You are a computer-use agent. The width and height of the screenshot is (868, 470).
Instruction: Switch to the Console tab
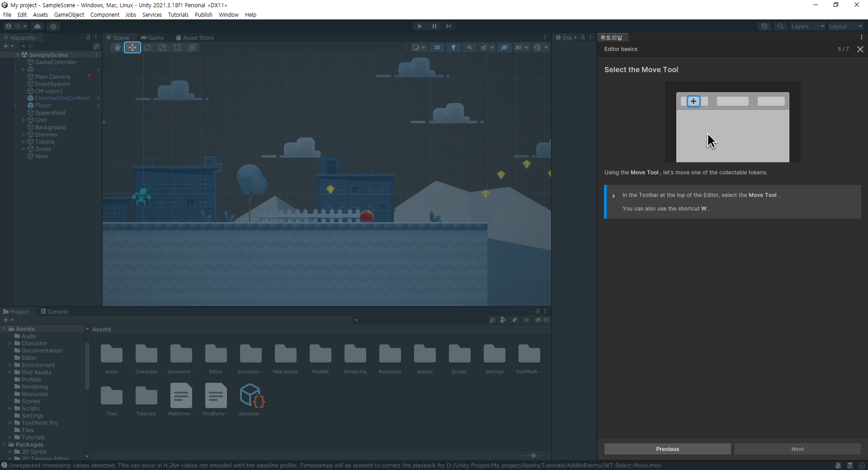(x=54, y=311)
